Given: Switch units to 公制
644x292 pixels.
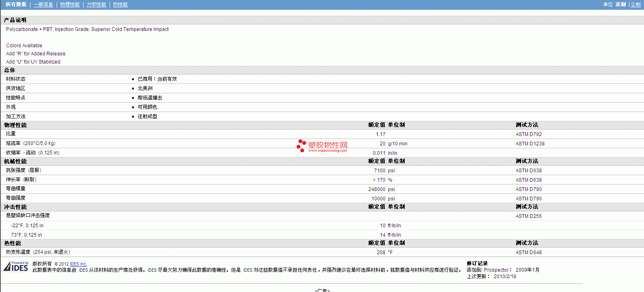Looking at the screenshot, I should 635,4.
